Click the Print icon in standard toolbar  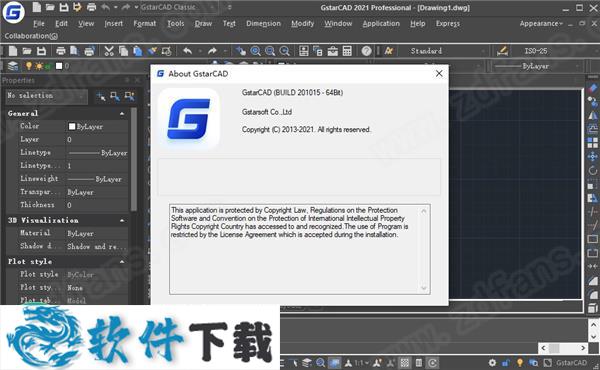[60, 51]
